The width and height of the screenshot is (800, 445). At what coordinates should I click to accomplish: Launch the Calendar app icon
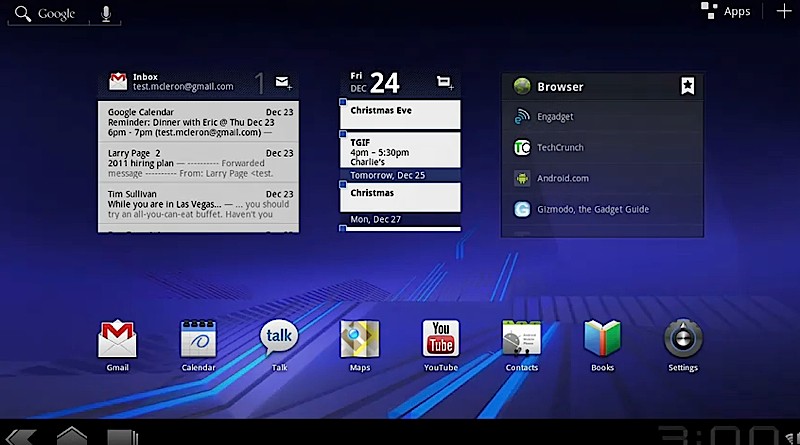(198, 340)
